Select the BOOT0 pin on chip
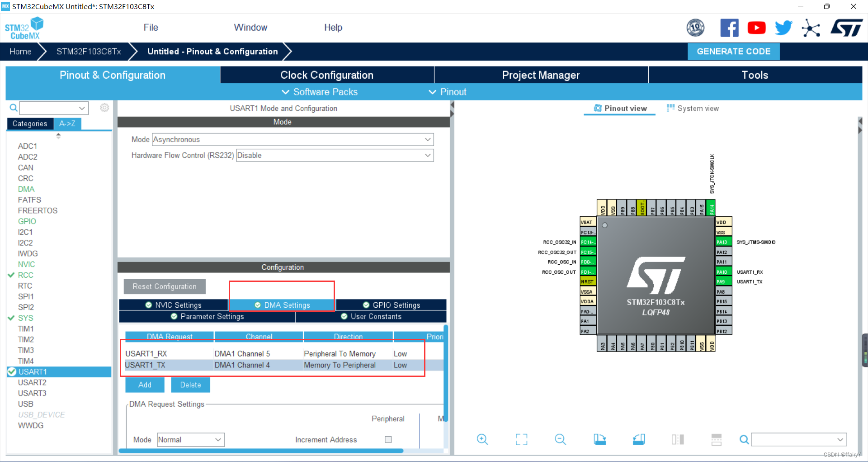Viewport: 868px width, 462px height. click(642, 208)
